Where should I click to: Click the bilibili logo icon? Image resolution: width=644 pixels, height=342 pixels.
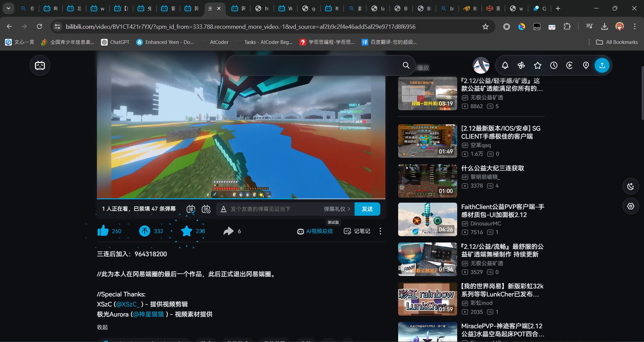[x=40, y=65]
